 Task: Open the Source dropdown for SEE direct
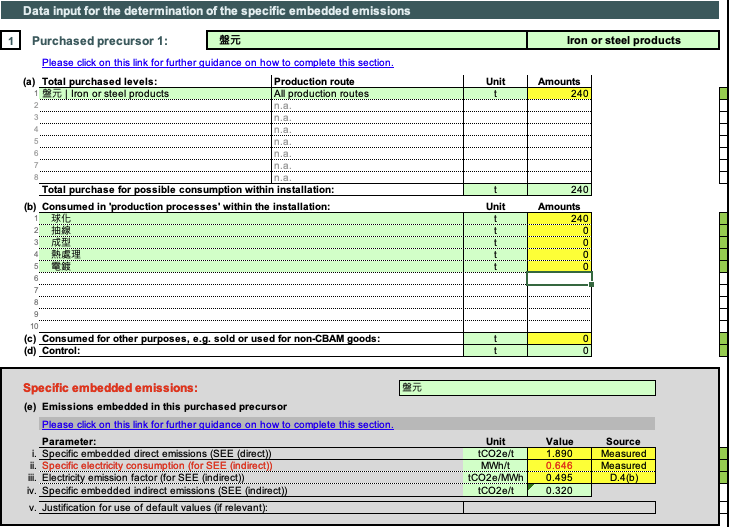tap(623, 453)
